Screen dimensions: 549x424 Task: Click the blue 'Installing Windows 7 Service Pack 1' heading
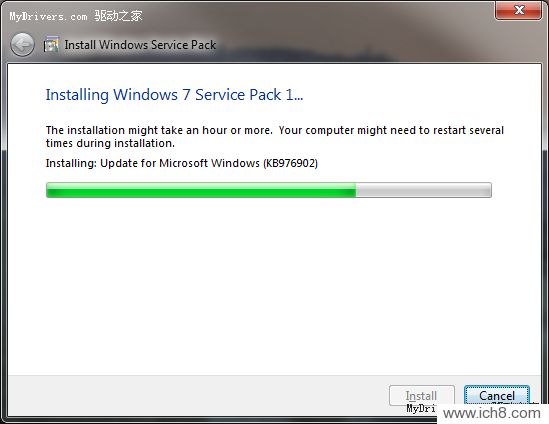(174, 95)
